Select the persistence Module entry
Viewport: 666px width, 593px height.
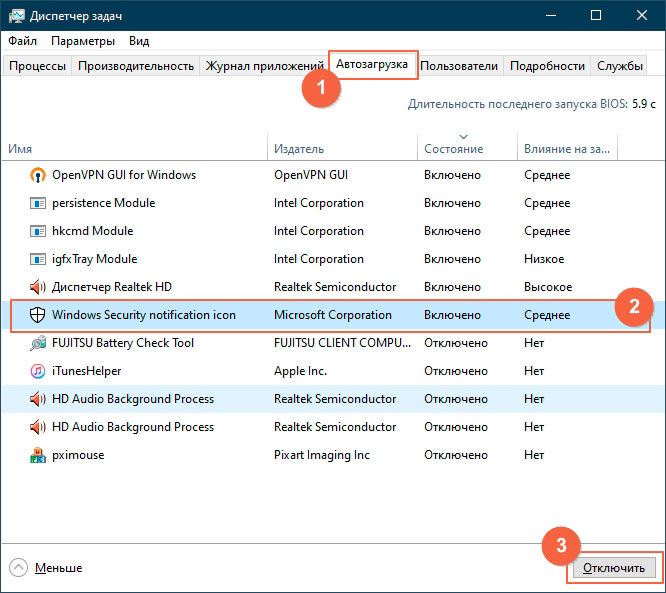coord(333,203)
